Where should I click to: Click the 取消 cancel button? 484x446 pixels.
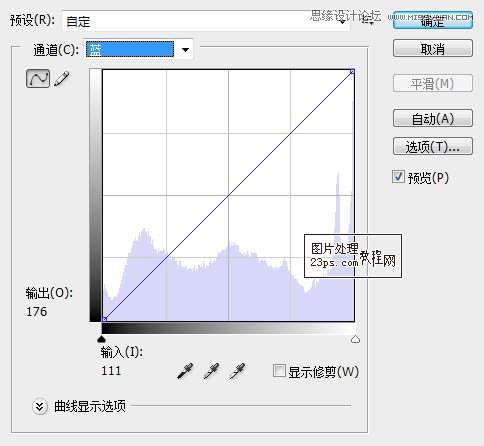[x=433, y=49]
